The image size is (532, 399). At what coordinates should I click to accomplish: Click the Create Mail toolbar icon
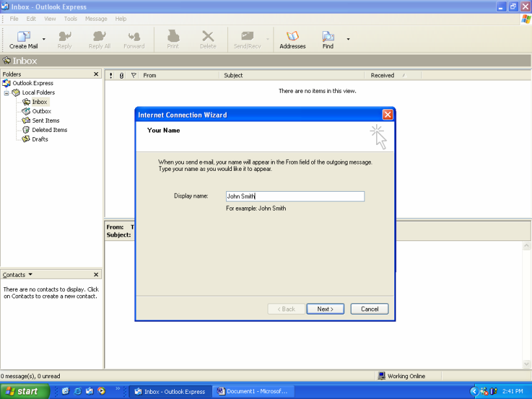click(x=23, y=36)
